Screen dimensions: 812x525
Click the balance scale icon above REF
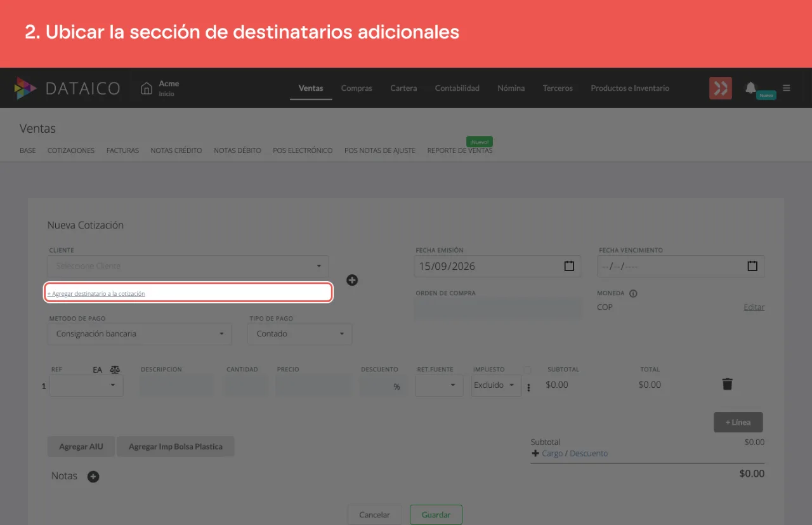(115, 369)
